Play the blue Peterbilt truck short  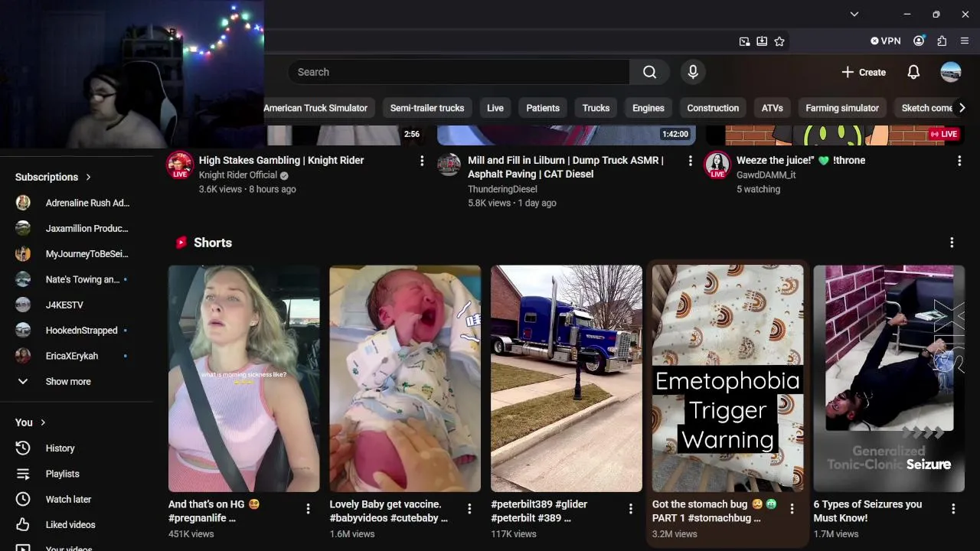pos(567,378)
